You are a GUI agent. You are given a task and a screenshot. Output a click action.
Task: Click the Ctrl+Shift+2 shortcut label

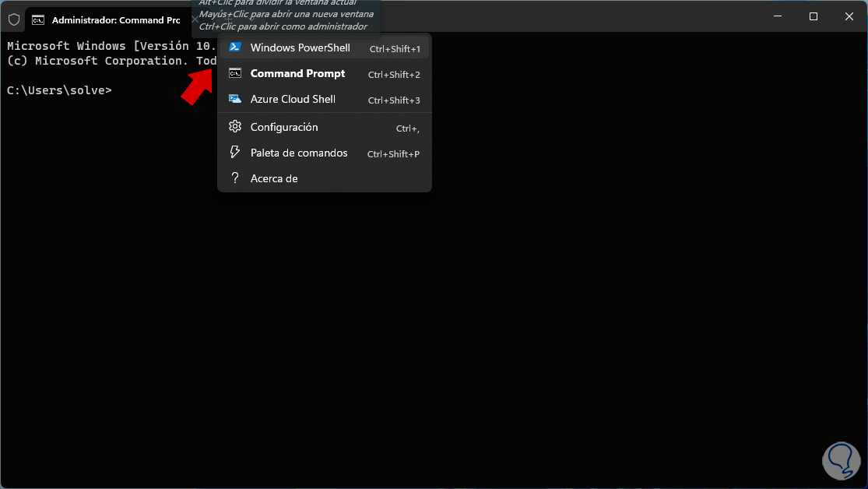[x=394, y=74]
